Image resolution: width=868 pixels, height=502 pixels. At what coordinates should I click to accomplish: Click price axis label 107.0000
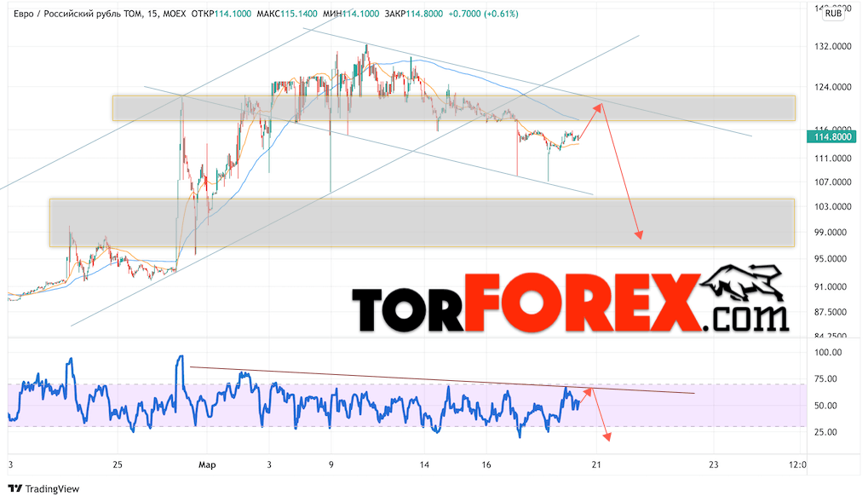832,182
